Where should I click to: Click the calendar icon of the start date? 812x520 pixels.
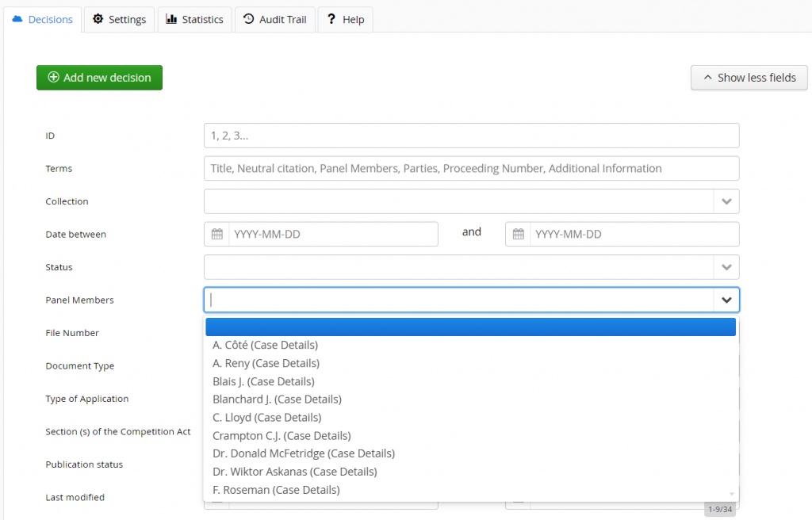pos(216,235)
